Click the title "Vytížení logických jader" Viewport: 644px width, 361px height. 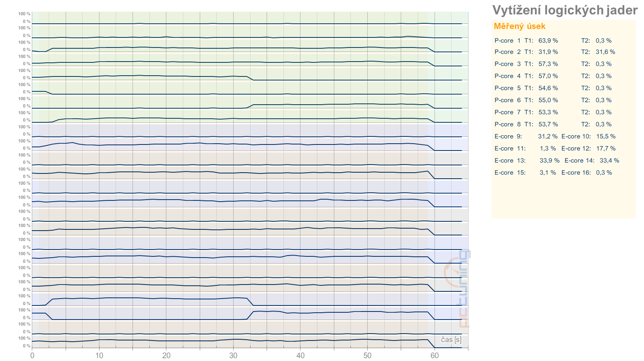(x=565, y=10)
